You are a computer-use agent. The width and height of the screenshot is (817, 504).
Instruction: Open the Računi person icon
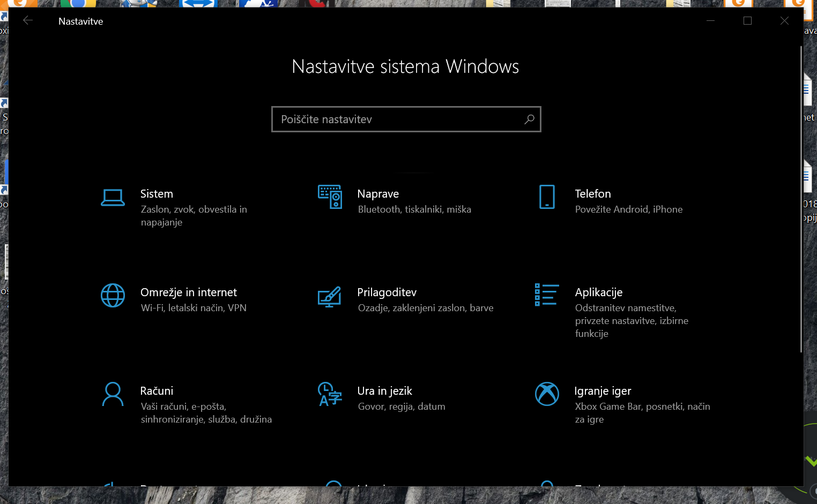[113, 394]
